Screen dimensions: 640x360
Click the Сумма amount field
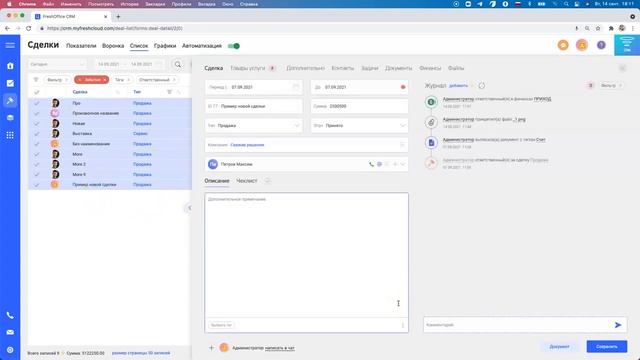click(x=359, y=106)
